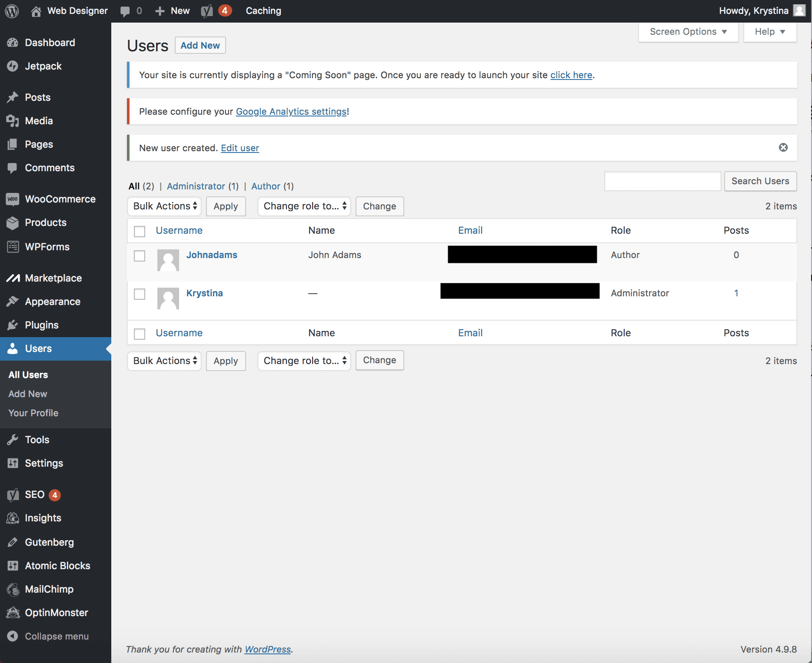Filter users by Administrator tab
The height and width of the screenshot is (663, 812).
click(x=196, y=186)
